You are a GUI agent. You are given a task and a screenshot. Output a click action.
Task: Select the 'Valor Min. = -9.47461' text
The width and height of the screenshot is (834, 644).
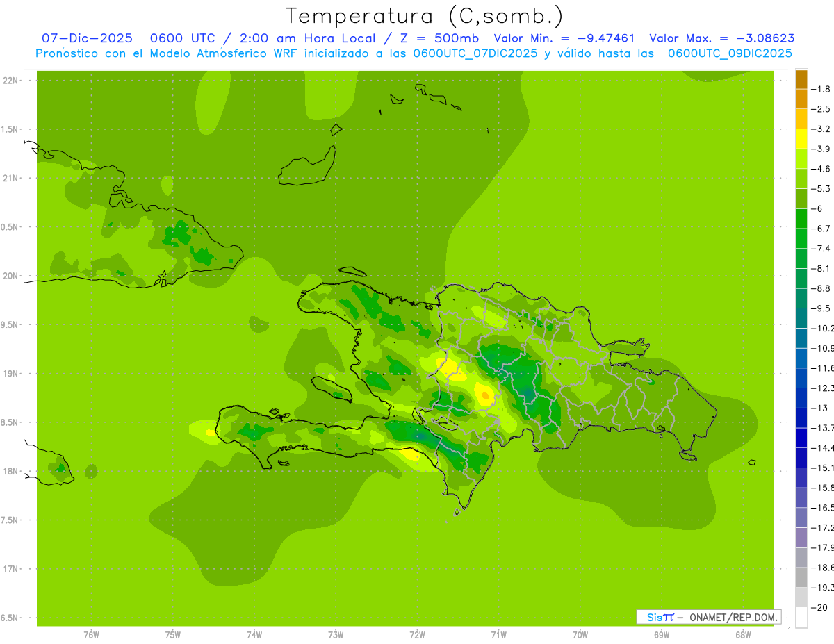pos(565,38)
